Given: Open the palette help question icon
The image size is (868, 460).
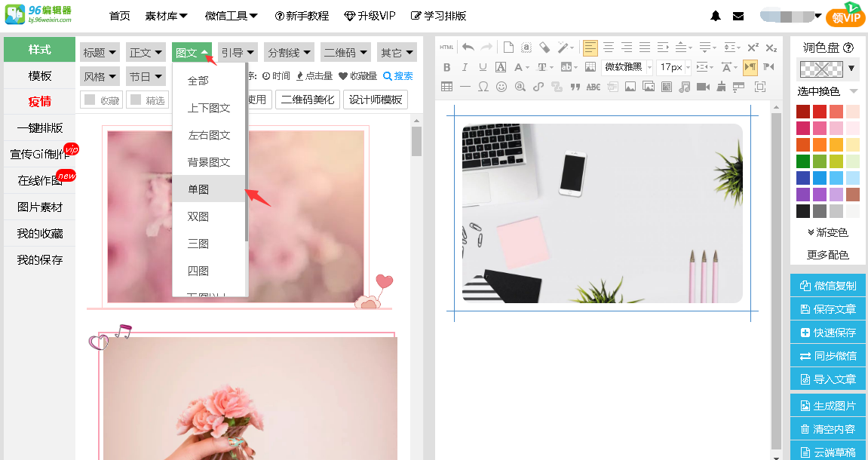Looking at the screenshot, I should tap(848, 48).
